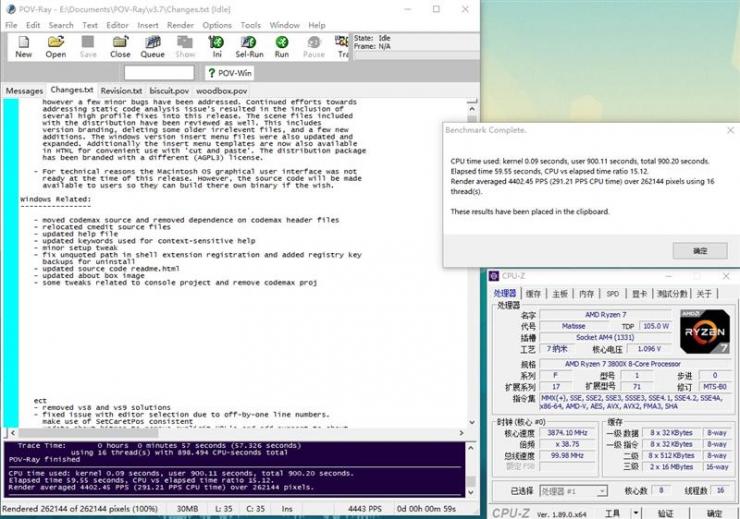Open the Help menu
Screen dimensions: 740x519
click(x=317, y=25)
